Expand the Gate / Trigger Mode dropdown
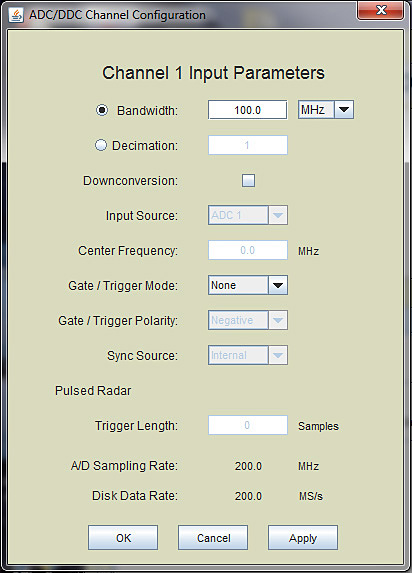412x573 pixels. pos(248,285)
